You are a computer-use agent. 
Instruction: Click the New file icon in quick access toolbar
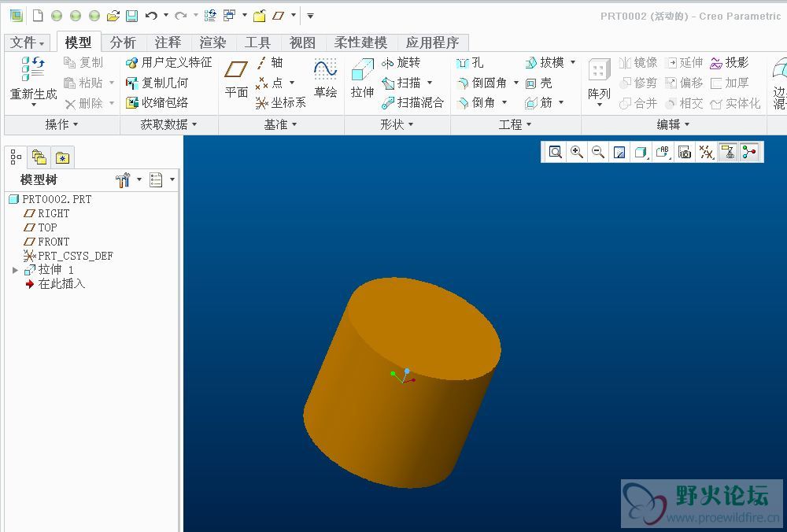[38, 16]
